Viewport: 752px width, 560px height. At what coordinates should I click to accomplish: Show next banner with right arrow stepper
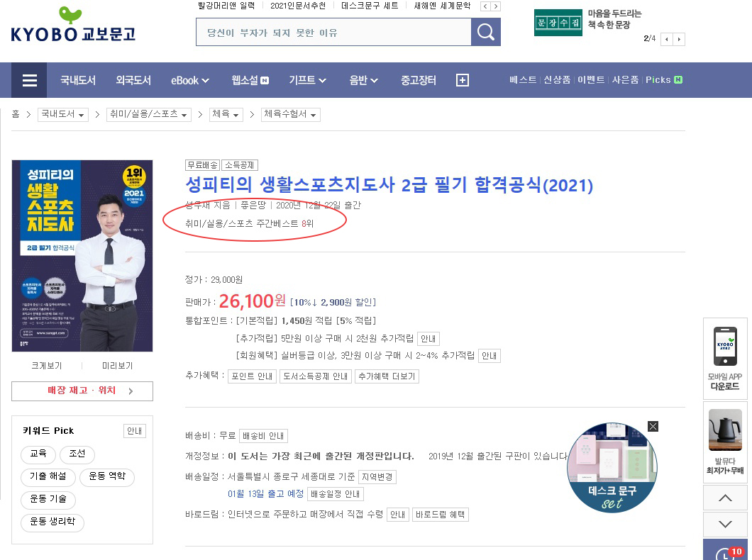coord(679,39)
